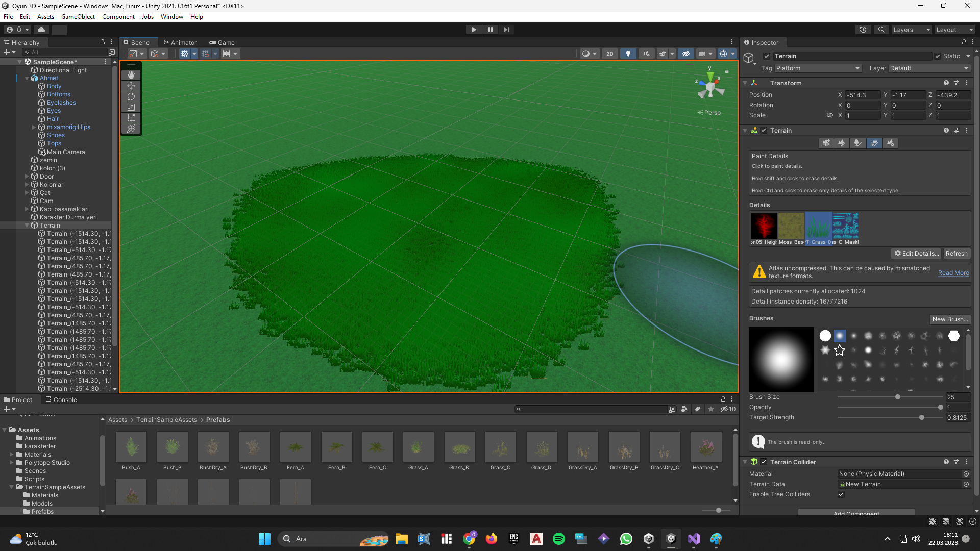
Task: Toggle scene lighting bulb icon
Action: pyautogui.click(x=628, y=54)
